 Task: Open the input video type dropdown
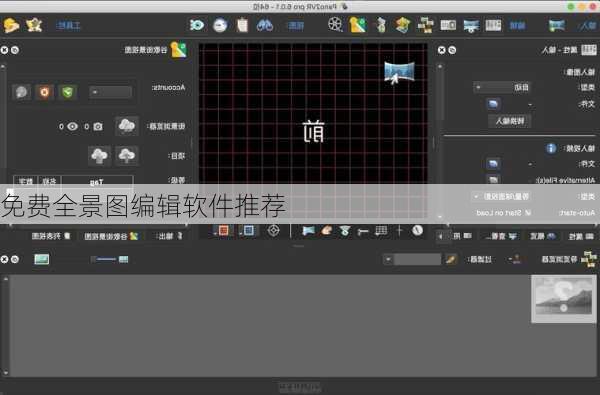[501, 196]
